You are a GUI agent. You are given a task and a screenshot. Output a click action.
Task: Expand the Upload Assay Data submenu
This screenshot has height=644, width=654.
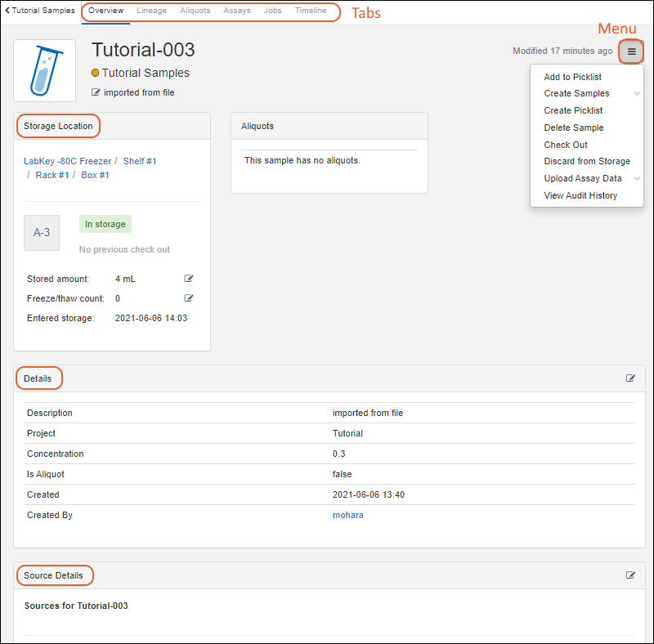(637, 179)
